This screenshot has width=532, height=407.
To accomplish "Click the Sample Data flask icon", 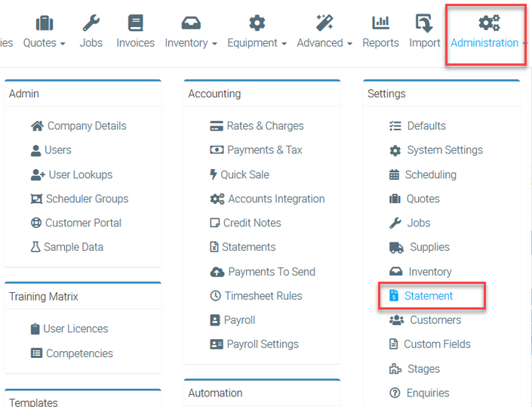I will pyautogui.click(x=35, y=247).
